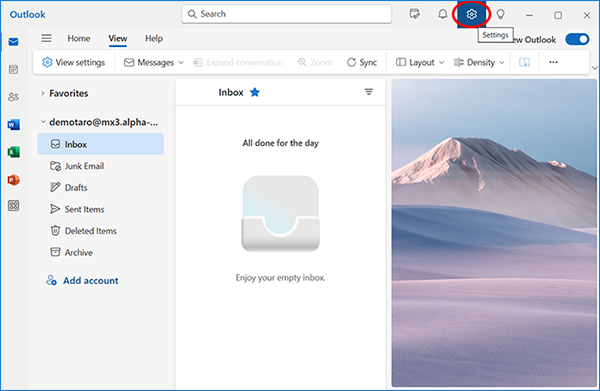This screenshot has width=600, height=391.
Task: Open Mail in the left rail
Action: (x=13, y=42)
